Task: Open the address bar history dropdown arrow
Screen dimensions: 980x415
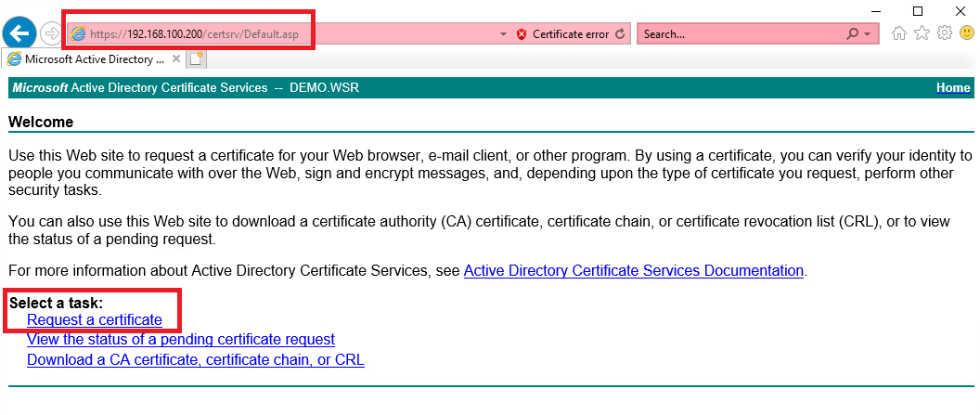Action: click(504, 34)
